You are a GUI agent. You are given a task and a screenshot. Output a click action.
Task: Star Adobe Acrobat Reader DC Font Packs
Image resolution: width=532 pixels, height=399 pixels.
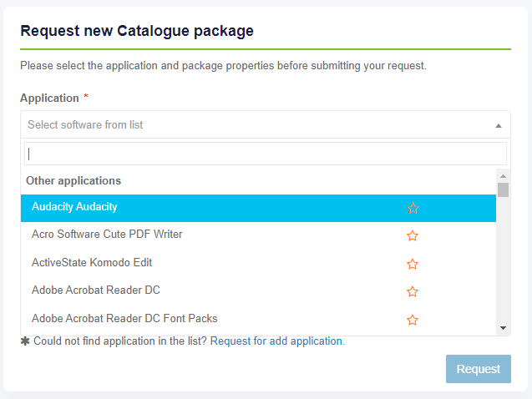point(413,320)
